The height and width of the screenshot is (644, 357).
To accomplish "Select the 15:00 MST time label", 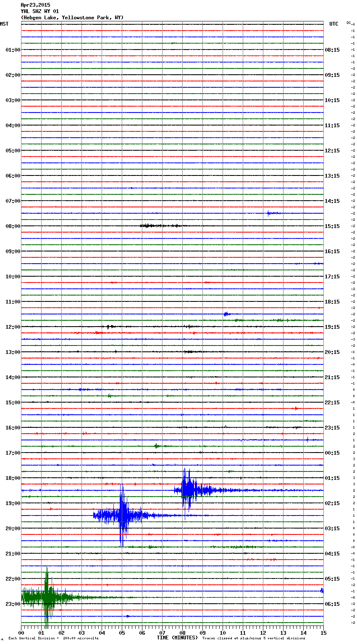I will [13, 402].
